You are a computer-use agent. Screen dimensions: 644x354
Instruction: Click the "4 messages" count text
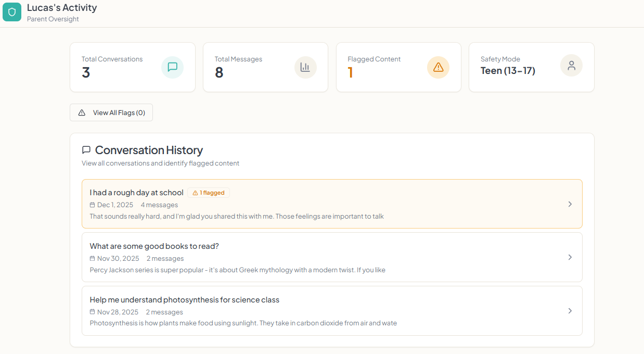159,205
